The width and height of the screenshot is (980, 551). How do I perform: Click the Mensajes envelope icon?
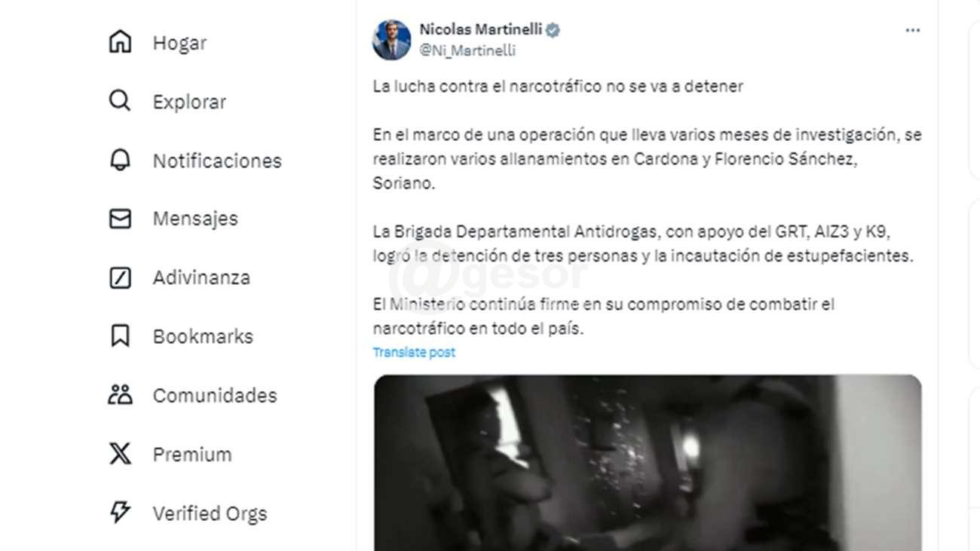[x=120, y=219]
